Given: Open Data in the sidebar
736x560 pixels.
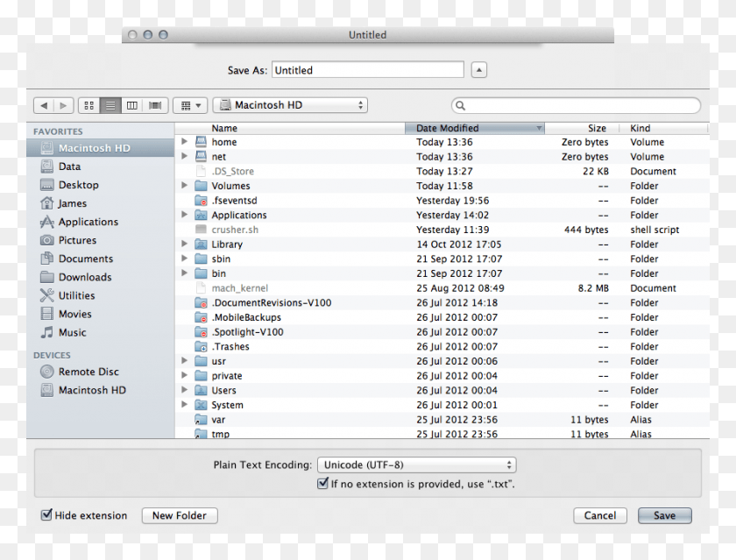Looking at the screenshot, I should (101, 167).
